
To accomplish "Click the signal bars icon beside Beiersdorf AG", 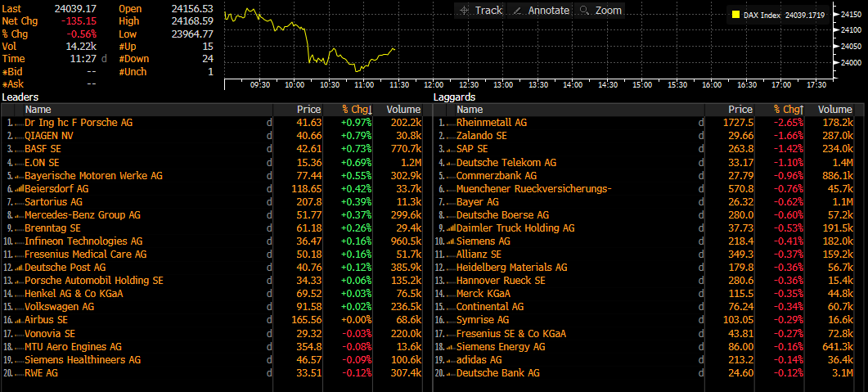I will click(x=19, y=189).
